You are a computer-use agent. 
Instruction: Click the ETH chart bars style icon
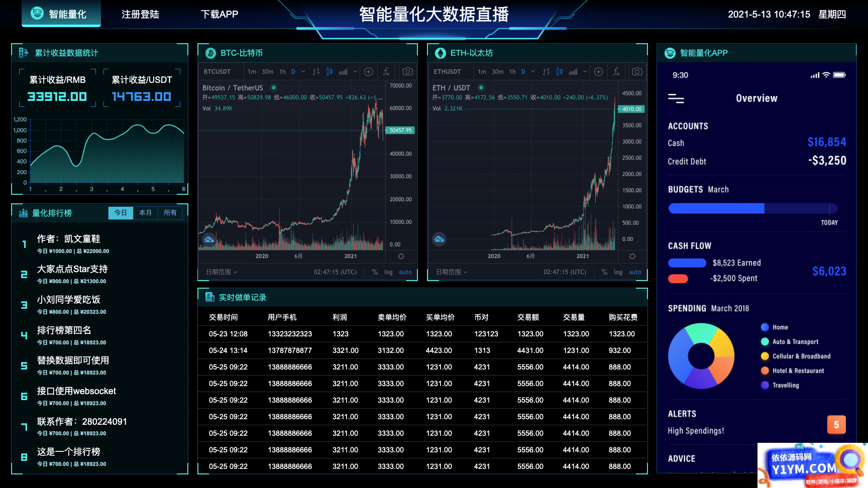point(546,72)
